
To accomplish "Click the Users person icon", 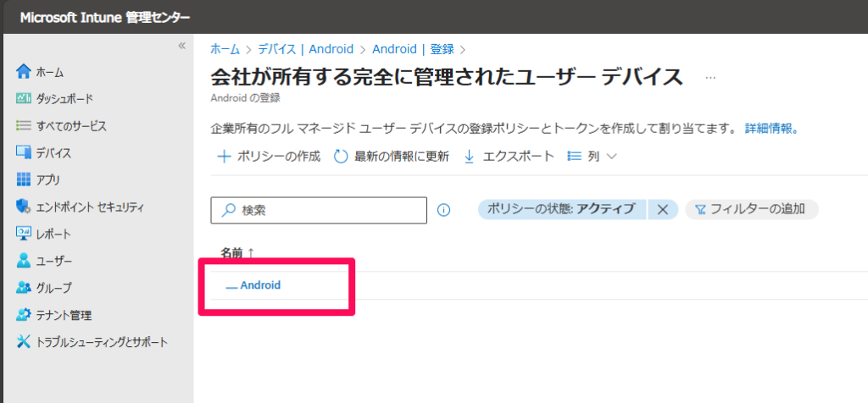I will click(24, 261).
